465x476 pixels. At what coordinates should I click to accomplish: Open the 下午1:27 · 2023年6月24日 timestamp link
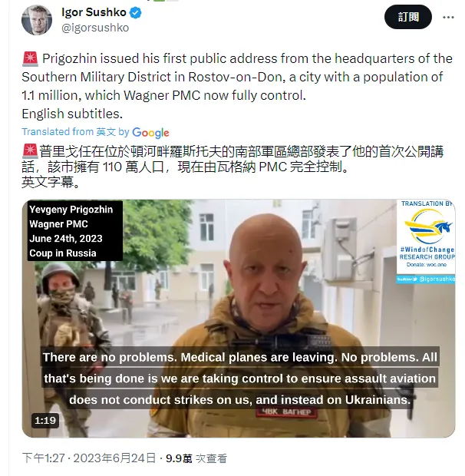click(x=89, y=458)
